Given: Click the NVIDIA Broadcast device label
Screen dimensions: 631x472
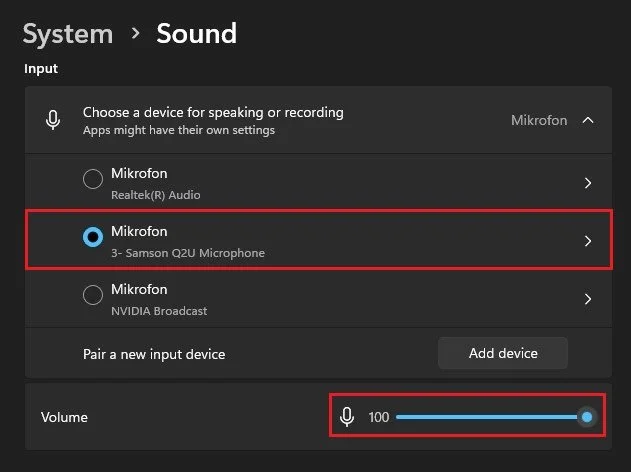Looking at the screenshot, I should [159, 311].
